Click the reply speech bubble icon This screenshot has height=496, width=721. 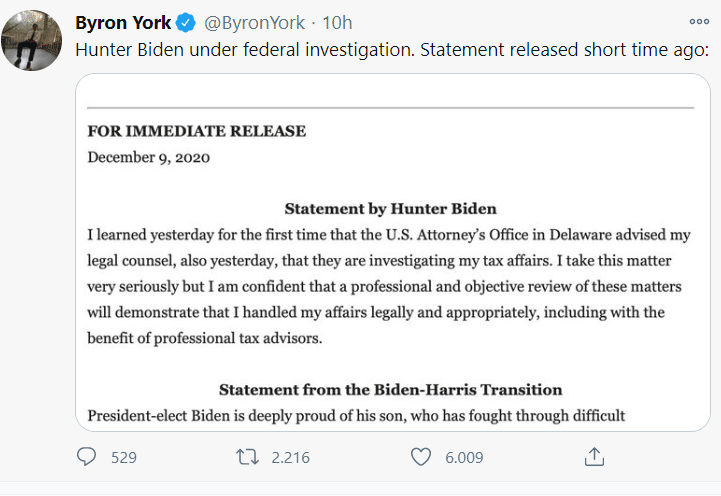click(89, 457)
